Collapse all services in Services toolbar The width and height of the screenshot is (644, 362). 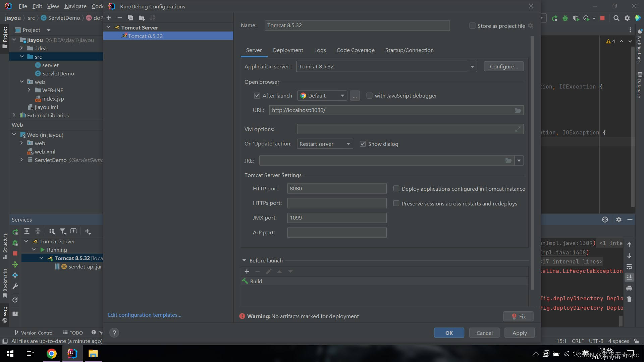pos(38,231)
